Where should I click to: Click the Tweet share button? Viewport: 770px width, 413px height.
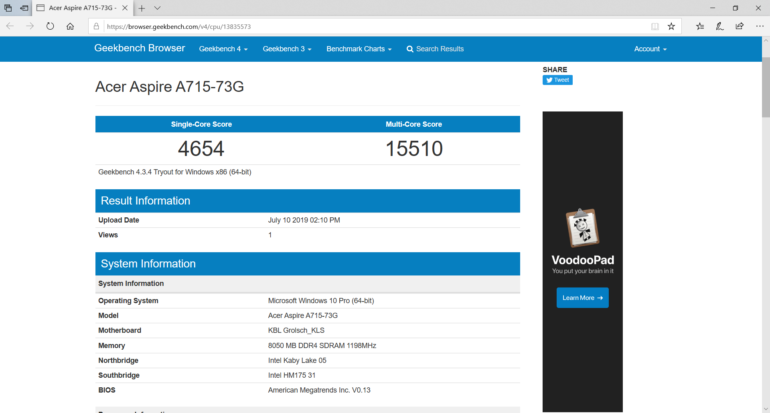pos(557,80)
